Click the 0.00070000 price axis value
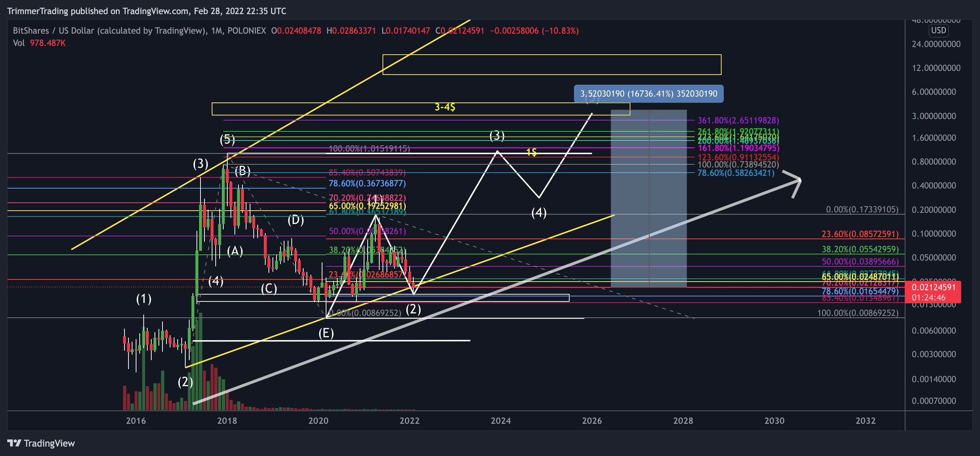The width and height of the screenshot is (980, 456). (x=934, y=401)
